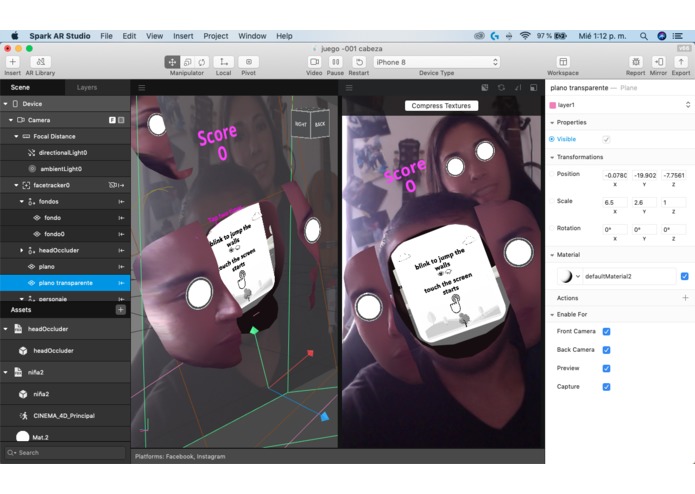Viewport: 695px width, 494px height.
Task: Select the fondo0 plane row
Action: point(65,234)
